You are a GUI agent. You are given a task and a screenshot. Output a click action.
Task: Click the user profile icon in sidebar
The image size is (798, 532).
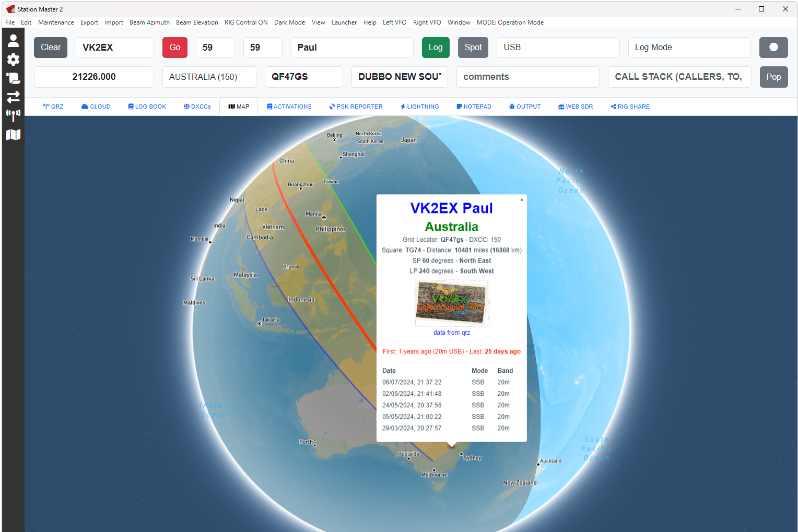click(x=13, y=41)
